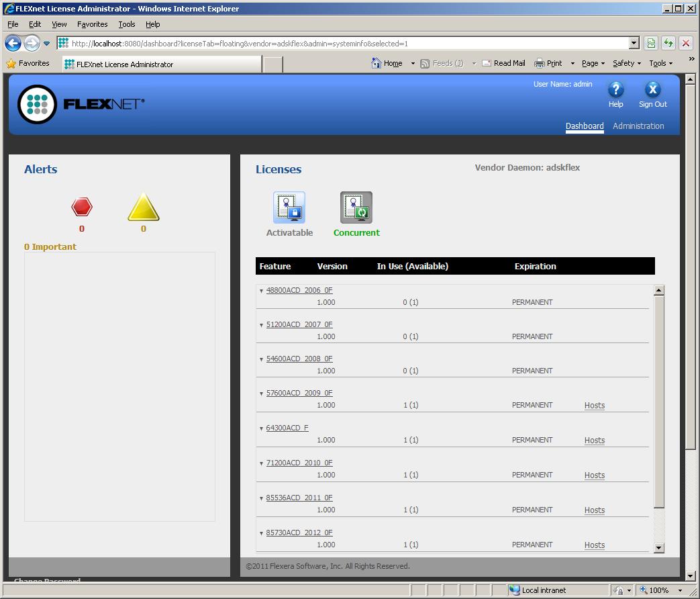Open the address bar history dropdown
The height and width of the screenshot is (599, 700).
coord(634,44)
